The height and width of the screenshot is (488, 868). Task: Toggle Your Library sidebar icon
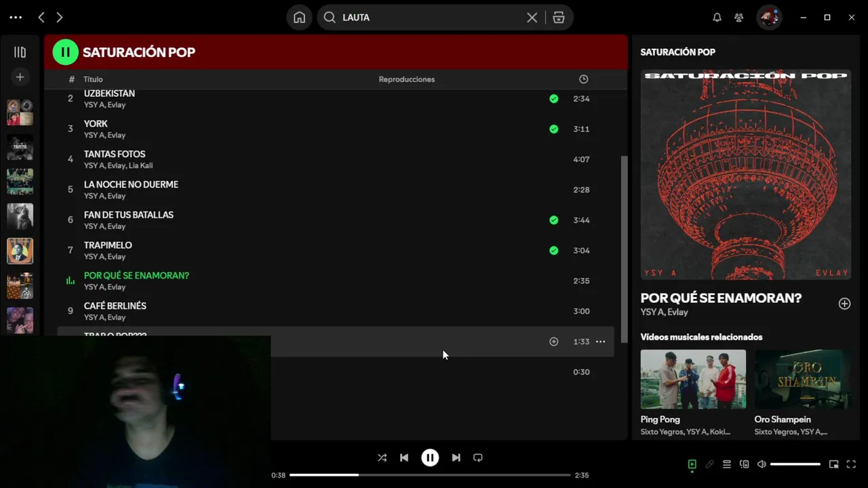tap(20, 52)
